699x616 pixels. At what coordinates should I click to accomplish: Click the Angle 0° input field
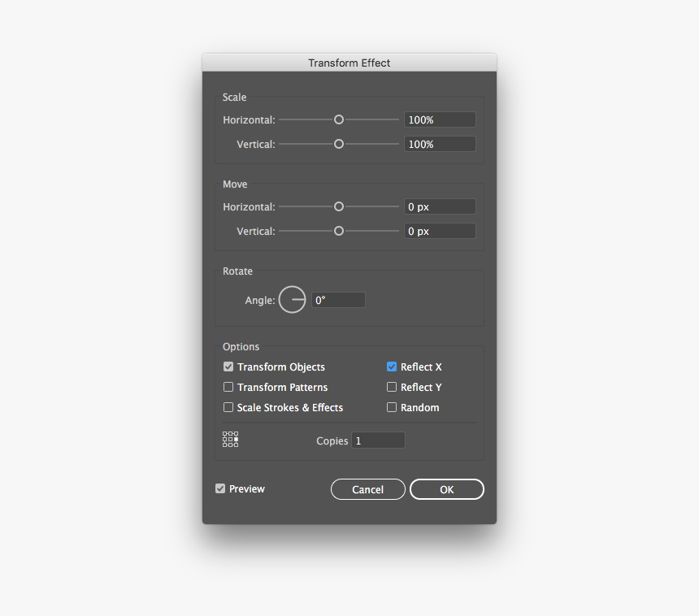338,300
